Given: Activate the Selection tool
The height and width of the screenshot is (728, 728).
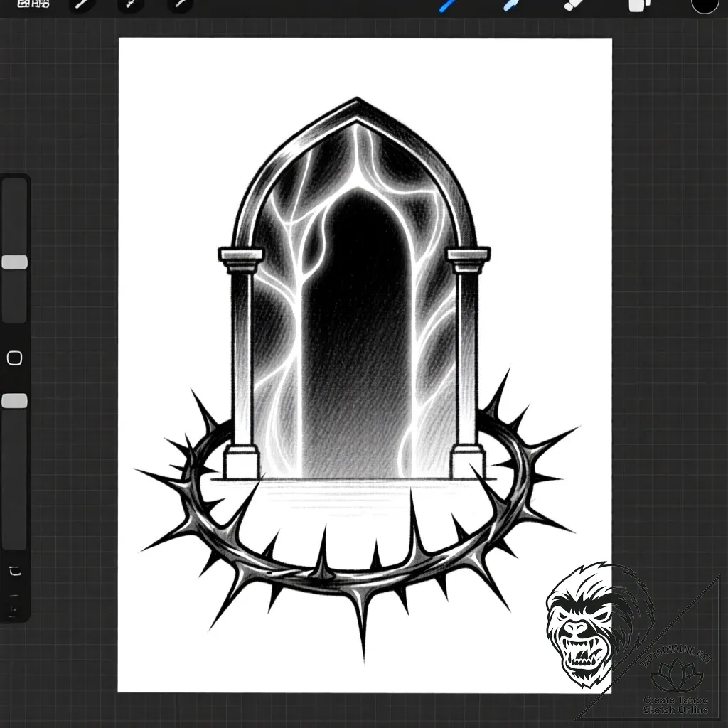Looking at the screenshot, I should 178,4.
